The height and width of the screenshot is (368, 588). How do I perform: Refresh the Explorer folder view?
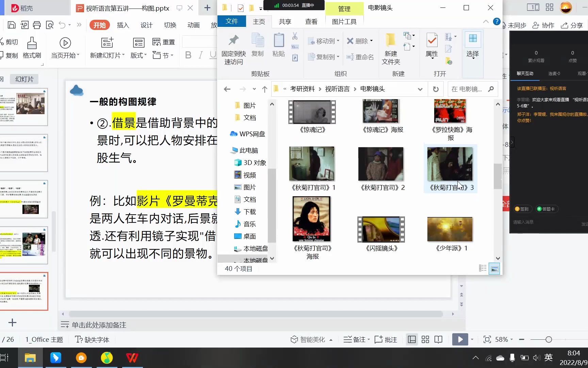[x=436, y=89]
